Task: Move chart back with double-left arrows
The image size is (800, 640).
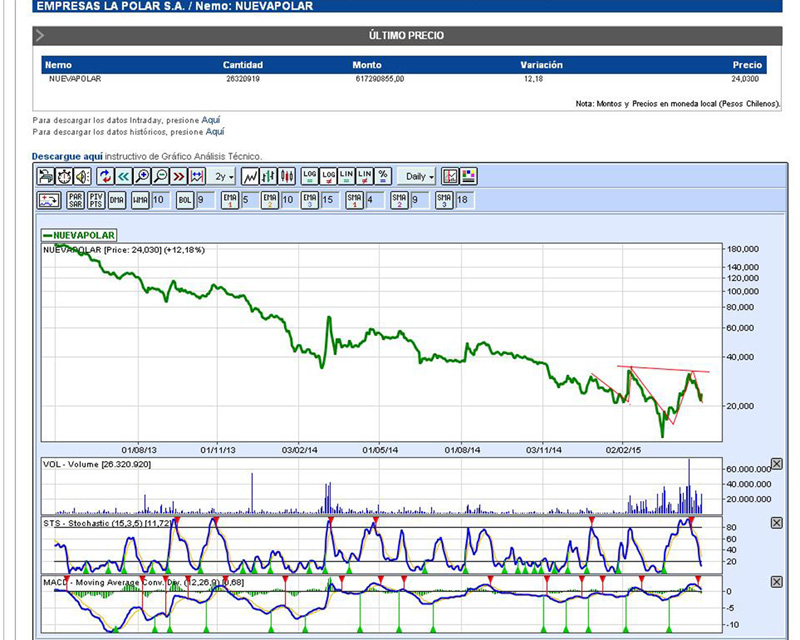Action: pyautogui.click(x=123, y=177)
